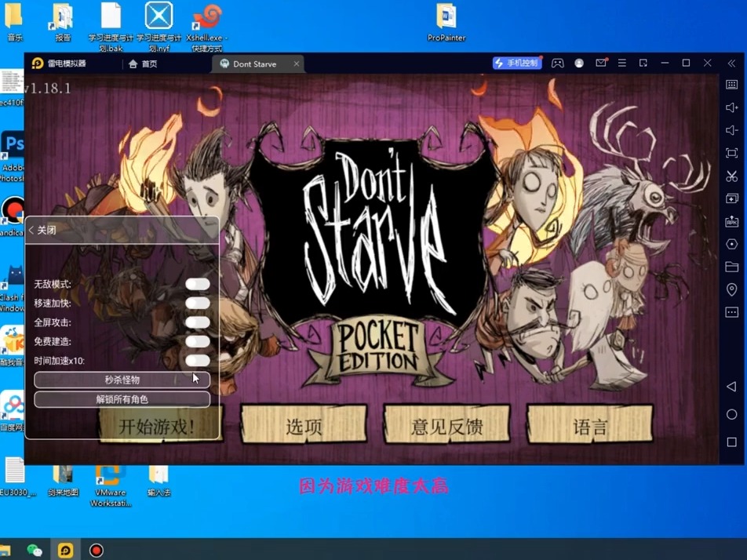The height and width of the screenshot is (560, 747).
Task: Click the 报告 folder shortcut on desktop
Action: [x=63, y=21]
